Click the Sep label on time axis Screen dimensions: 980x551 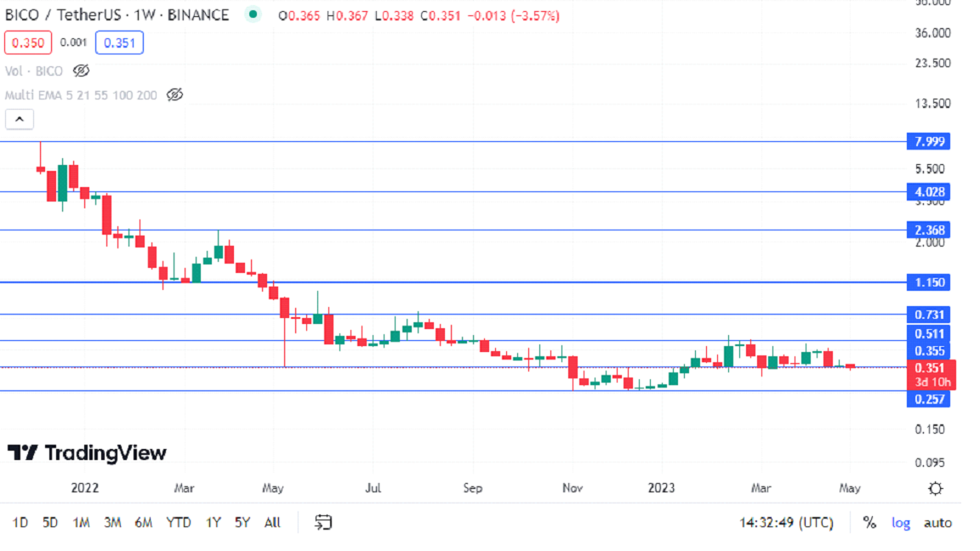pos(472,488)
